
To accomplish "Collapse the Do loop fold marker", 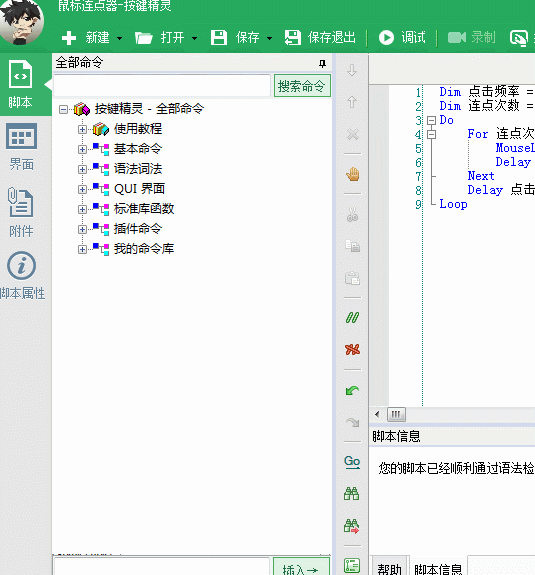I will click(x=432, y=120).
